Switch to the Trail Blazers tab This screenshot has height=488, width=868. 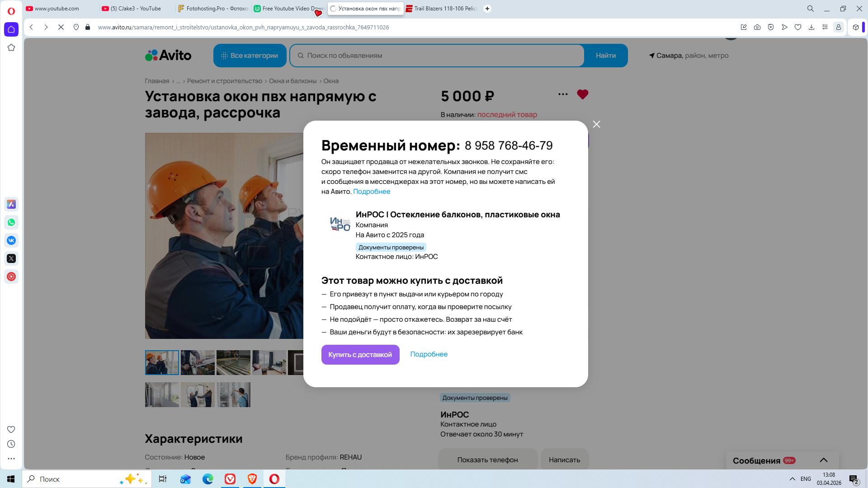click(441, 9)
